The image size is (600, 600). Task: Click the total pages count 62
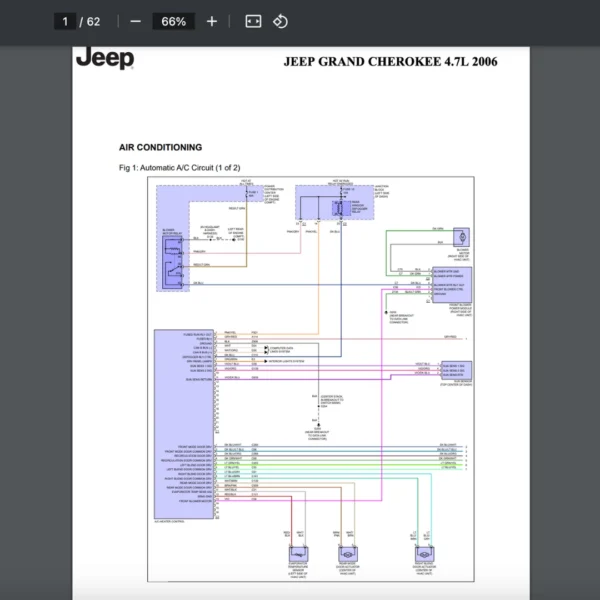(x=94, y=21)
